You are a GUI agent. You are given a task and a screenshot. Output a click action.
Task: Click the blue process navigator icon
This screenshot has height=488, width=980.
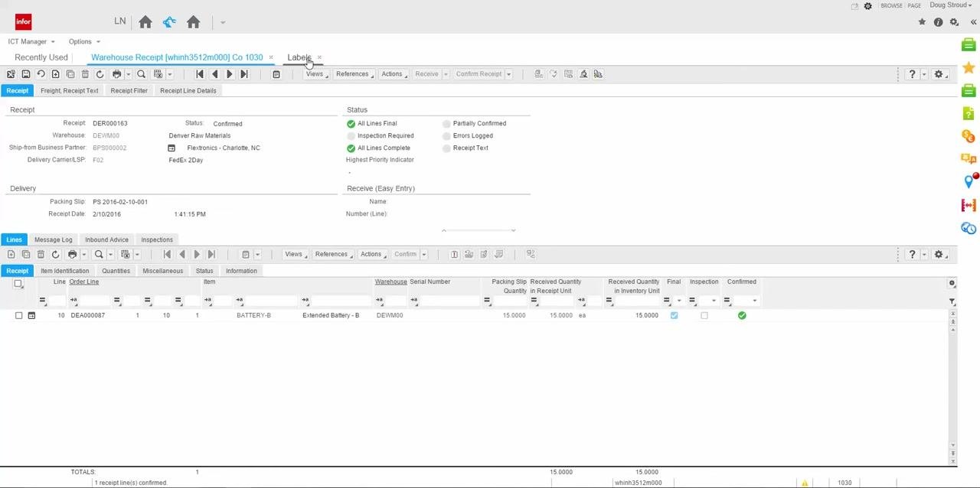[169, 22]
